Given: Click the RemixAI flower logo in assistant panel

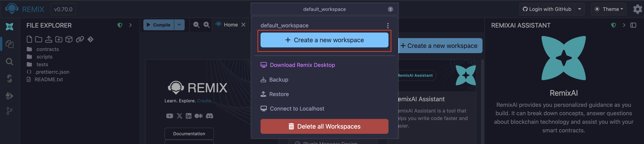Looking at the screenshot, I should point(563,58).
